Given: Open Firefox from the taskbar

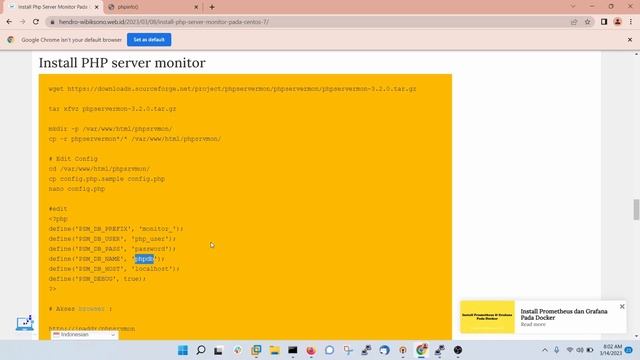Looking at the screenshot, I should [x=311, y=350].
